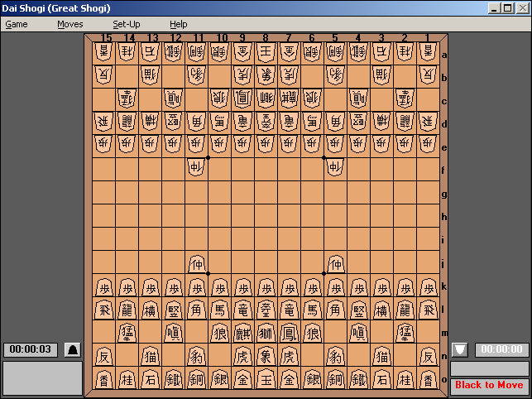
Task: Click empty board square 8h
Action: click(x=266, y=215)
